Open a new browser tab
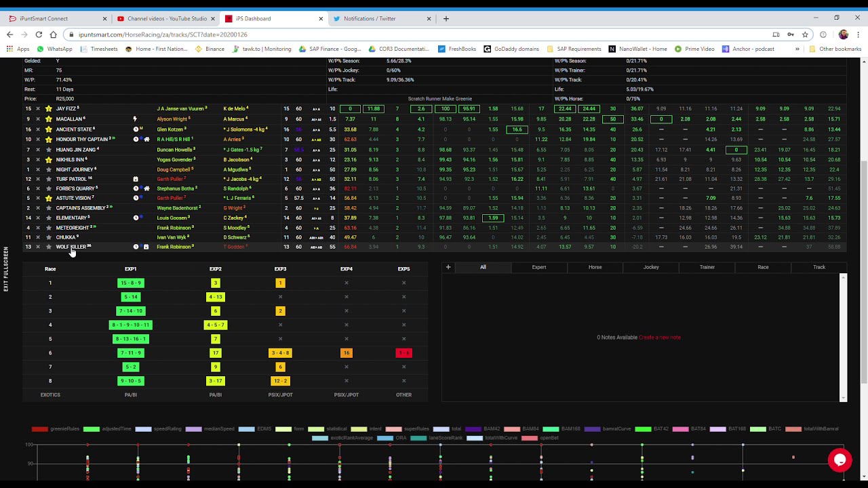 (x=446, y=18)
